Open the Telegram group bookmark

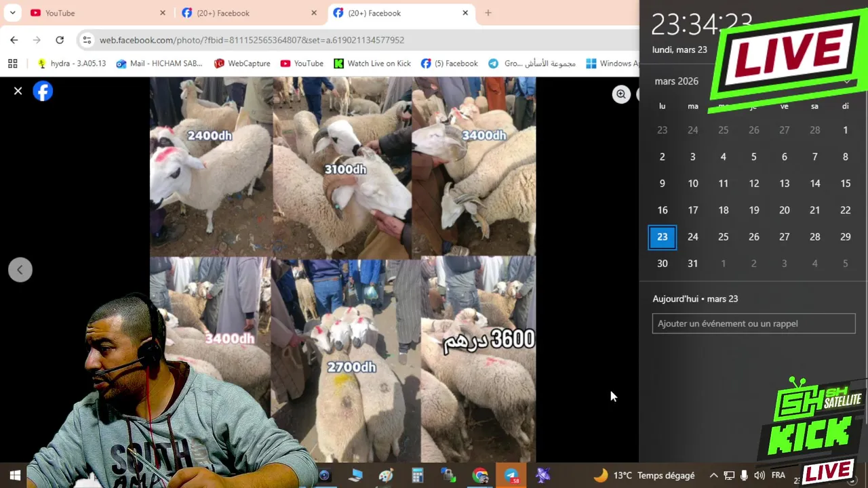click(x=532, y=63)
